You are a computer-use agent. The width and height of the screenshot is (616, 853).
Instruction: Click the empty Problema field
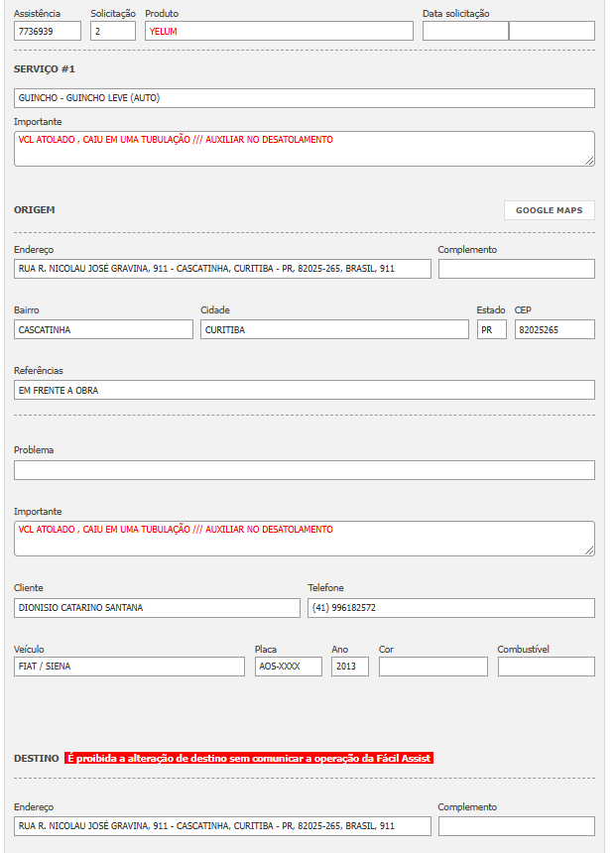coord(304,470)
